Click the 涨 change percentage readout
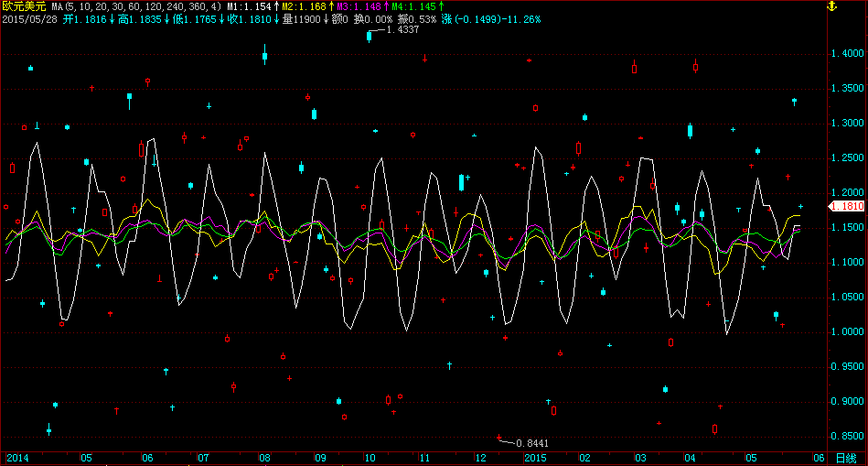The image size is (868, 466). tap(490, 19)
